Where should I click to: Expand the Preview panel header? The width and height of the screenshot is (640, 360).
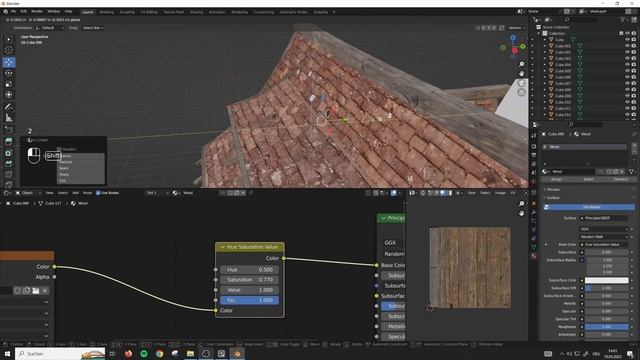click(x=588, y=189)
